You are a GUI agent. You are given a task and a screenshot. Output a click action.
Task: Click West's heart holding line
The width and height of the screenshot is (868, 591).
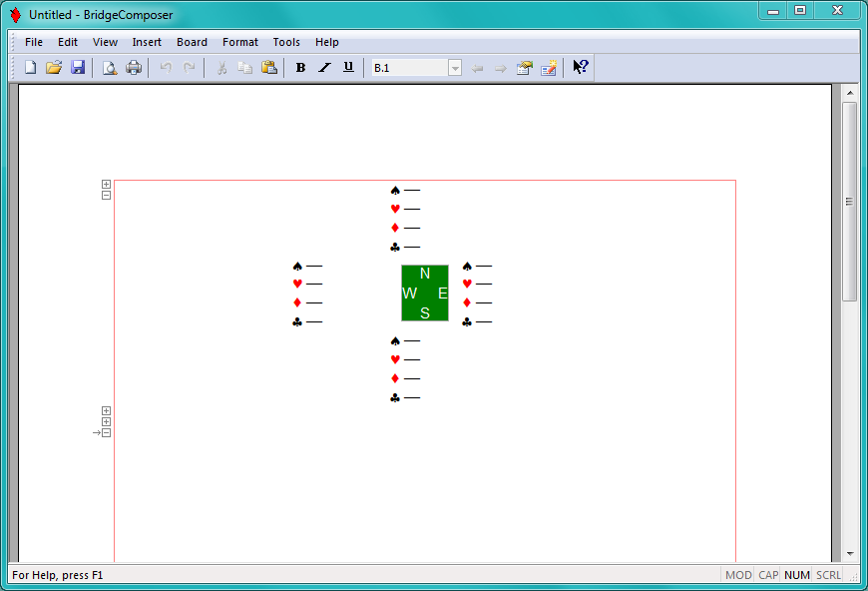314,285
